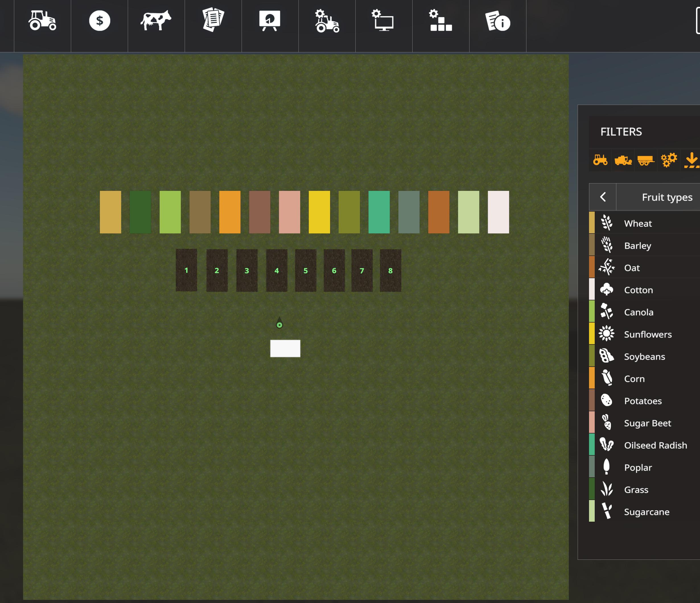Viewport: 700px width, 603px height.
Task: Open the vehicles overview tractor tab
Action: (x=42, y=21)
